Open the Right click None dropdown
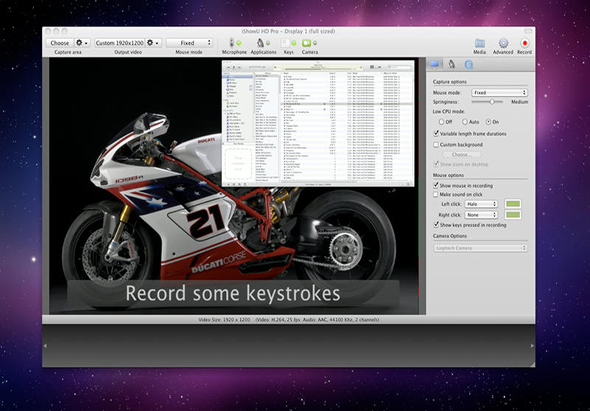590x411 pixels. pyautogui.click(x=481, y=215)
